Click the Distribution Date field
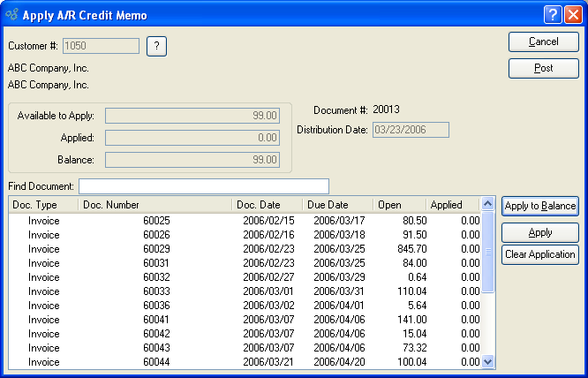Viewport: 588px width, 378px height. pos(411,130)
